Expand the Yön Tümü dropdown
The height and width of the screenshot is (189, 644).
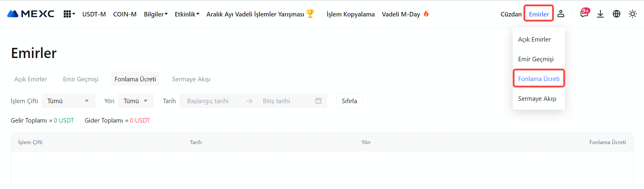point(136,101)
